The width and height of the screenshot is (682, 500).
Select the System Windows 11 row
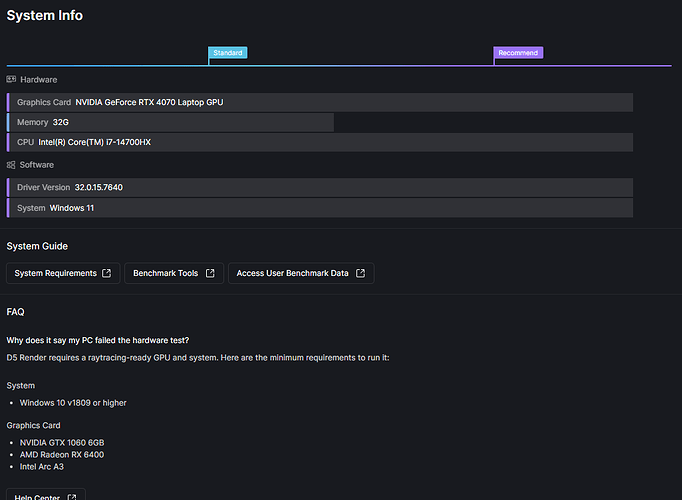tap(320, 207)
